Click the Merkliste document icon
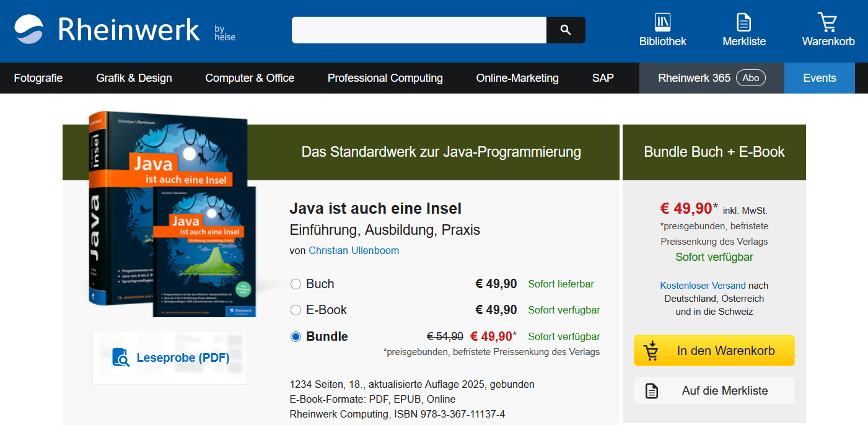The image size is (868, 425). (744, 24)
